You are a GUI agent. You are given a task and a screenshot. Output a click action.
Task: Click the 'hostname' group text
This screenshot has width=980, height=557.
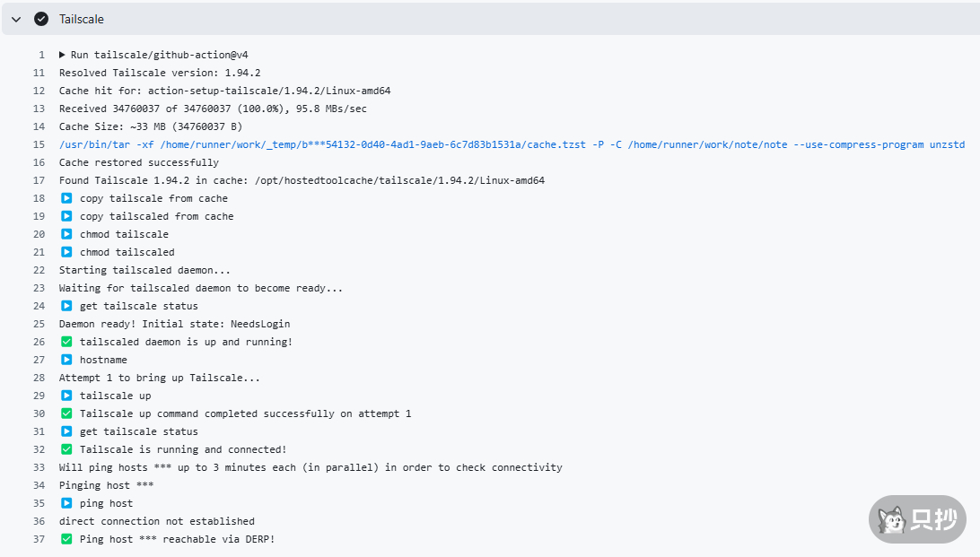tap(103, 361)
